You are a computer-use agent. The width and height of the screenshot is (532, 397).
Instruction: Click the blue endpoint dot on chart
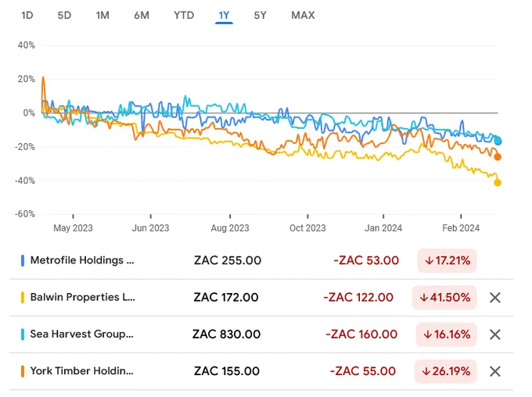[498, 141]
